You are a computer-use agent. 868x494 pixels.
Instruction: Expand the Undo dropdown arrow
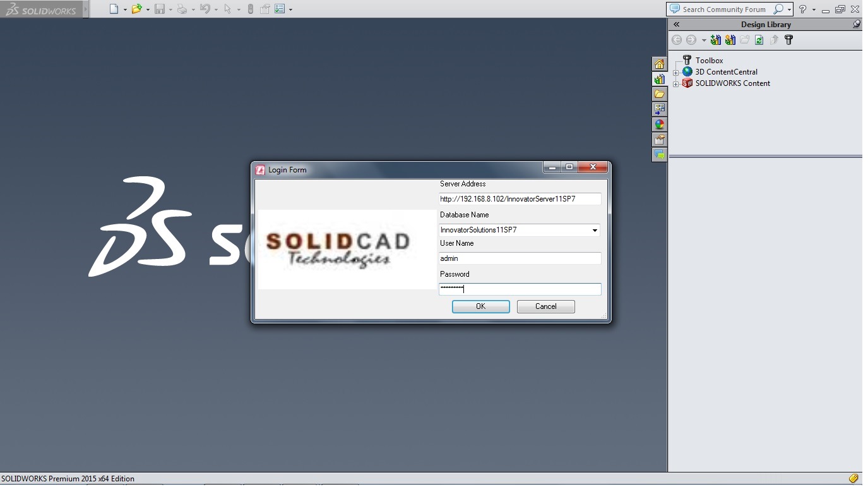click(x=216, y=9)
